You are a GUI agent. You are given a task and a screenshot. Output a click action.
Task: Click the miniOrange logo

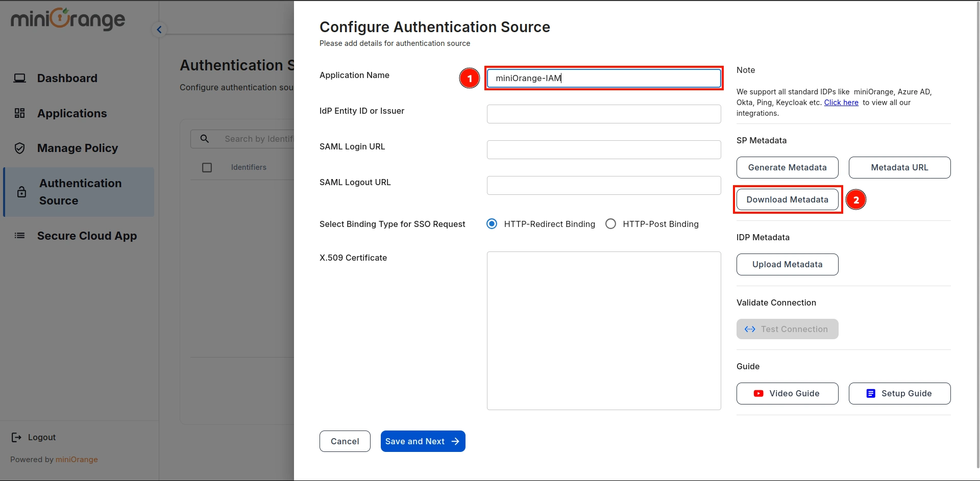click(x=67, y=19)
